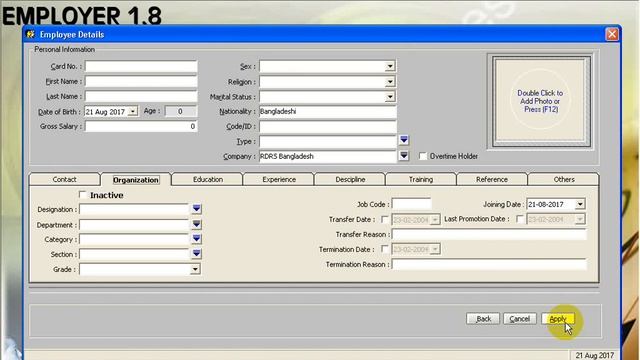This screenshot has width=640, height=360.
Task: Expand the Sex dropdown
Action: click(x=390, y=66)
